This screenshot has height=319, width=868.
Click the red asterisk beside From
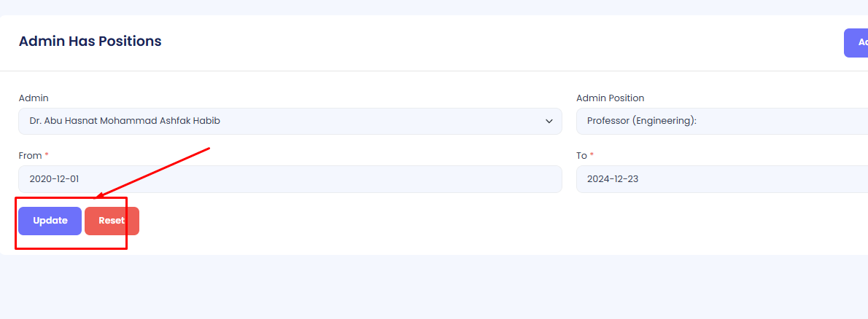47,155
